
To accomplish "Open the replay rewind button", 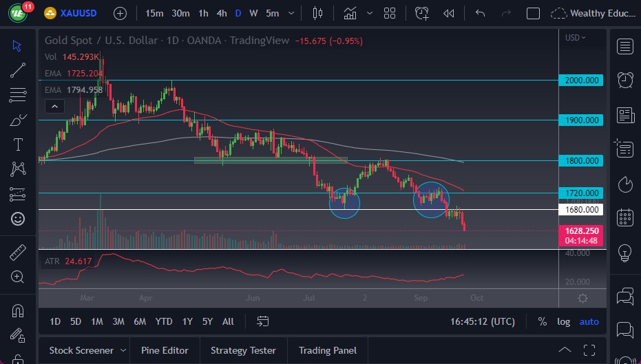I will (449, 13).
